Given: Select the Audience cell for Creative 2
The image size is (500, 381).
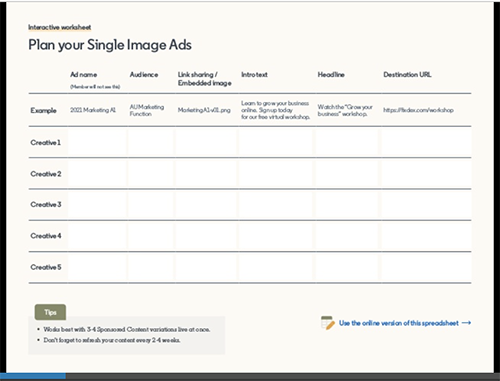Looking at the screenshot, I should pyautogui.click(x=151, y=174).
